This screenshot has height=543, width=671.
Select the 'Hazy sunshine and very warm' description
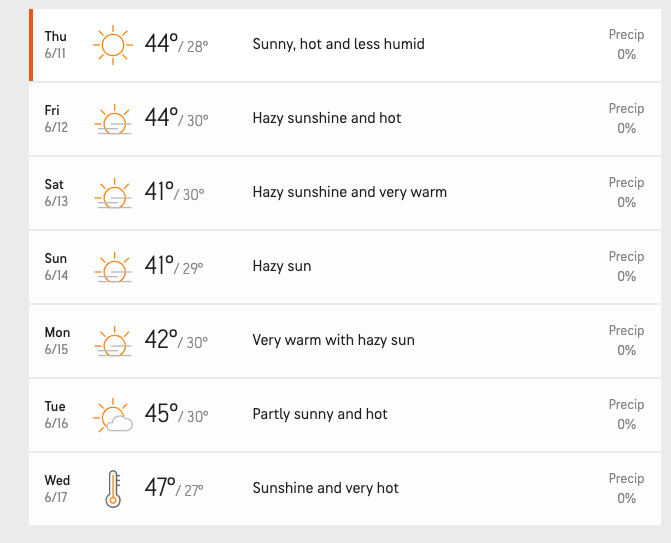tap(350, 192)
